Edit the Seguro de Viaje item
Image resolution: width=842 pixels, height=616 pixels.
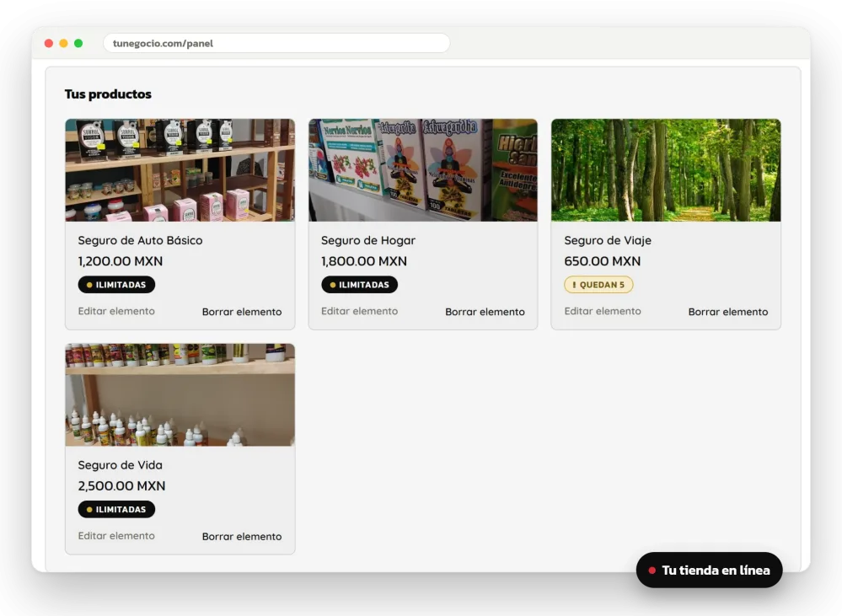point(603,311)
